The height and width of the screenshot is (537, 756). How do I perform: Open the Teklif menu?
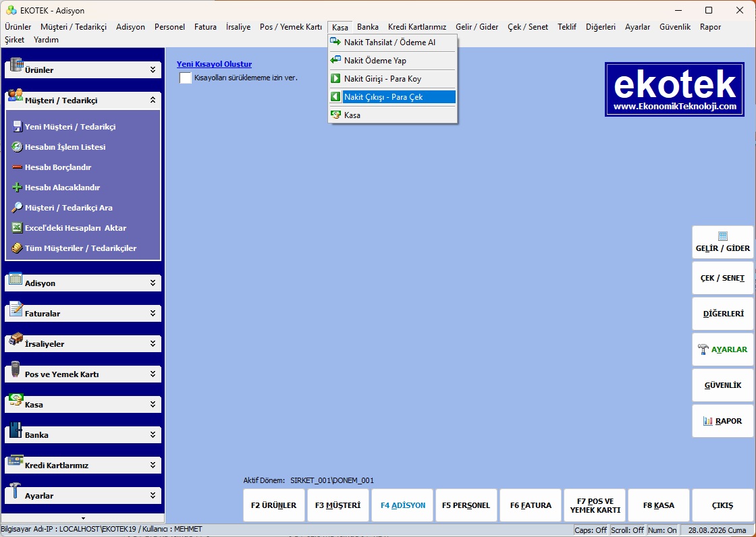point(567,27)
